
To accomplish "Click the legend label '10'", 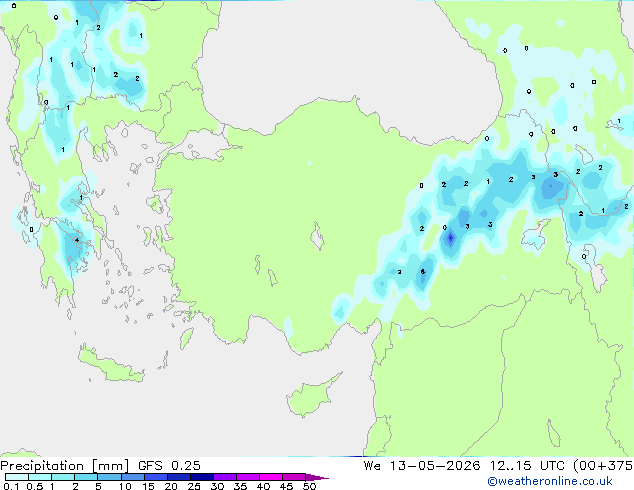I will click(x=125, y=486).
